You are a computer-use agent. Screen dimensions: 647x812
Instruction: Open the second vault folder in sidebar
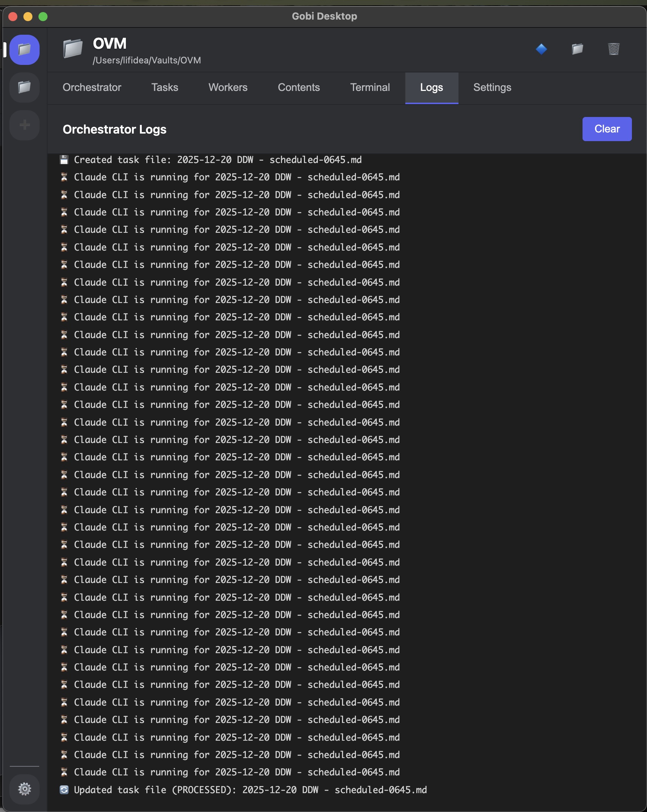point(25,88)
